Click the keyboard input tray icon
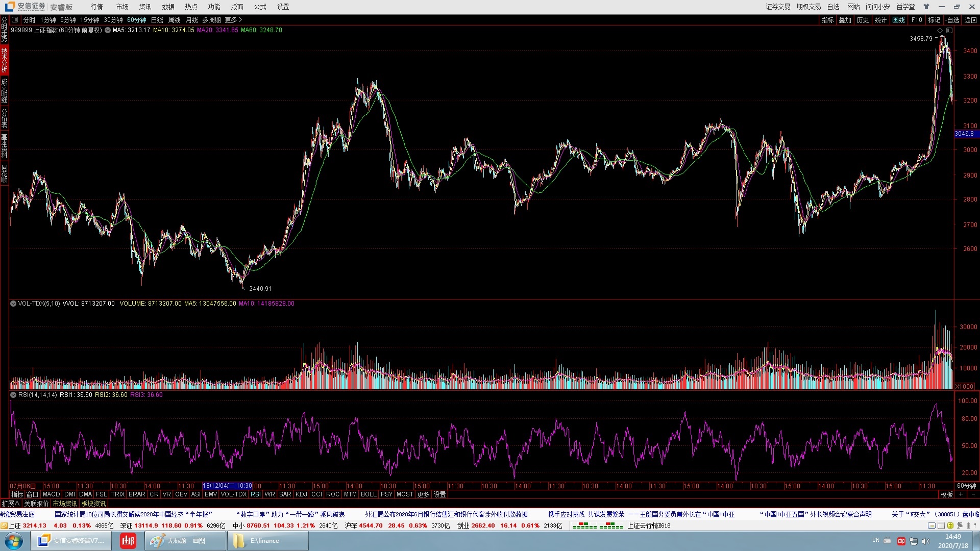980x551 pixels. 888,541
